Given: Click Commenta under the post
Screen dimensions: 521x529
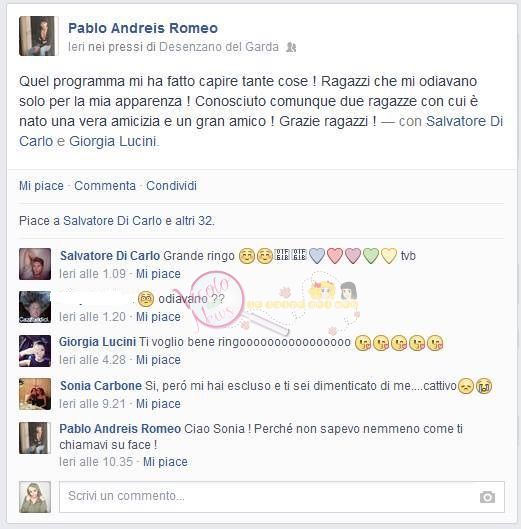Looking at the screenshot, I should coord(105,186).
